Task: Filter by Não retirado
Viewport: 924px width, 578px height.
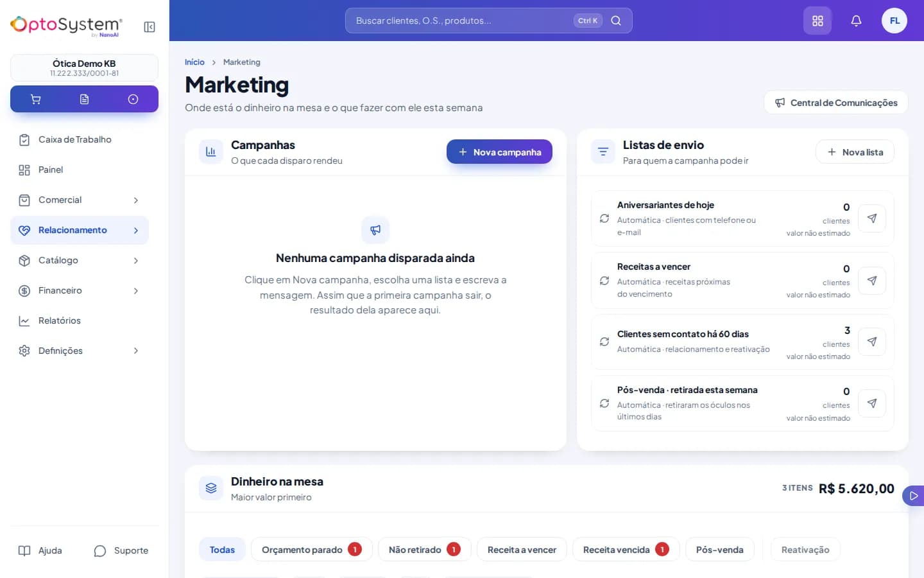Action: point(425,550)
